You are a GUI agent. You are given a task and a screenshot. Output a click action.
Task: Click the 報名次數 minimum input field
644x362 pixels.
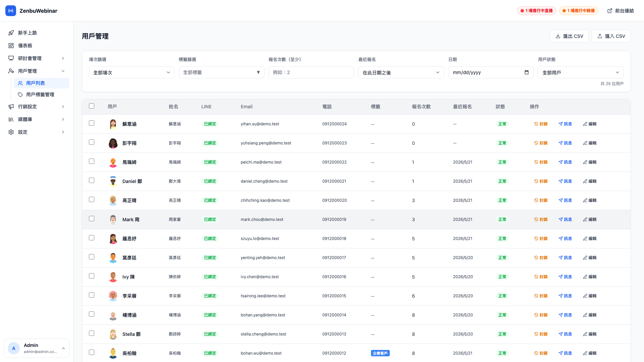coord(311,72)
